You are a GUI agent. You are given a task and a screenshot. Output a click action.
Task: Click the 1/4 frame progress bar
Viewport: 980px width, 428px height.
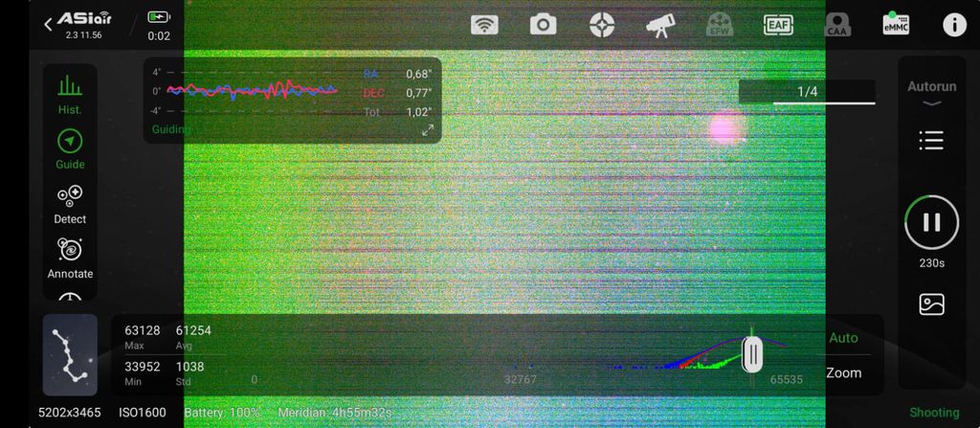click(x=807, y=92)
